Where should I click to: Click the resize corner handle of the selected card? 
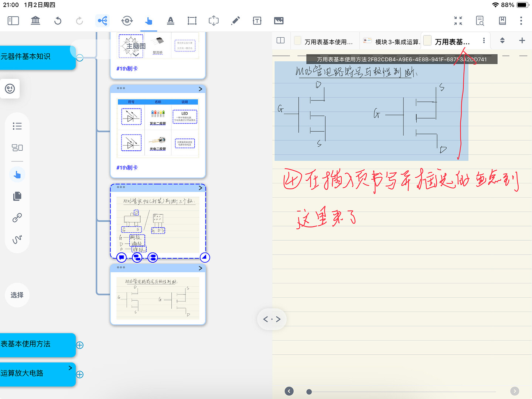click(x=205, y=258)
